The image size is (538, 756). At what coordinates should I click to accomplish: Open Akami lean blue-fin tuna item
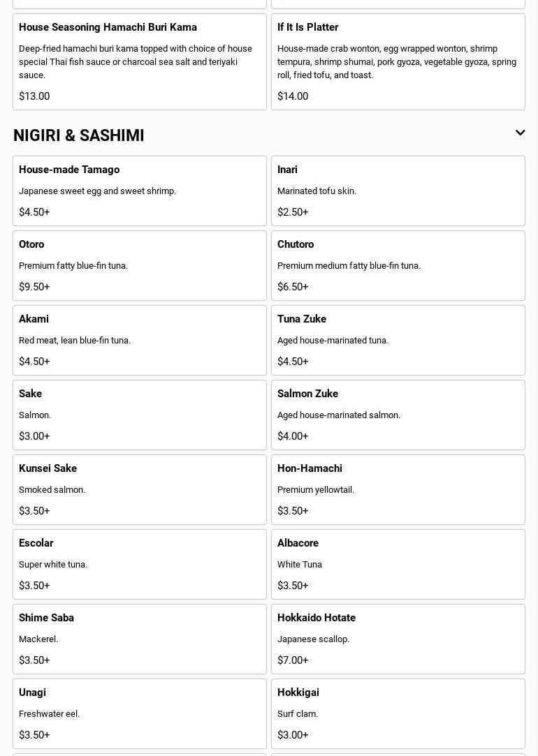(139, 340)
